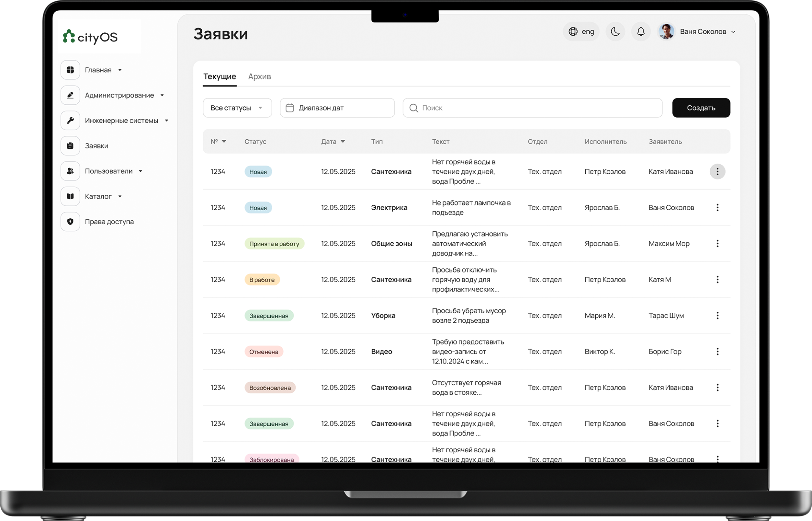Open actions menu for Электрика row
Viewport: 812px width, 521px height.
click(x=717, y=208)
